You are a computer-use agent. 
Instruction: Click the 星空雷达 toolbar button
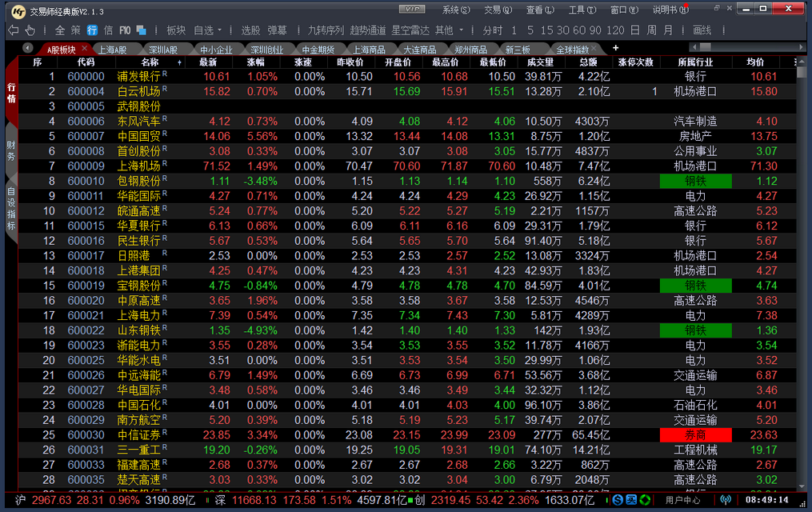tap(410, 30)
